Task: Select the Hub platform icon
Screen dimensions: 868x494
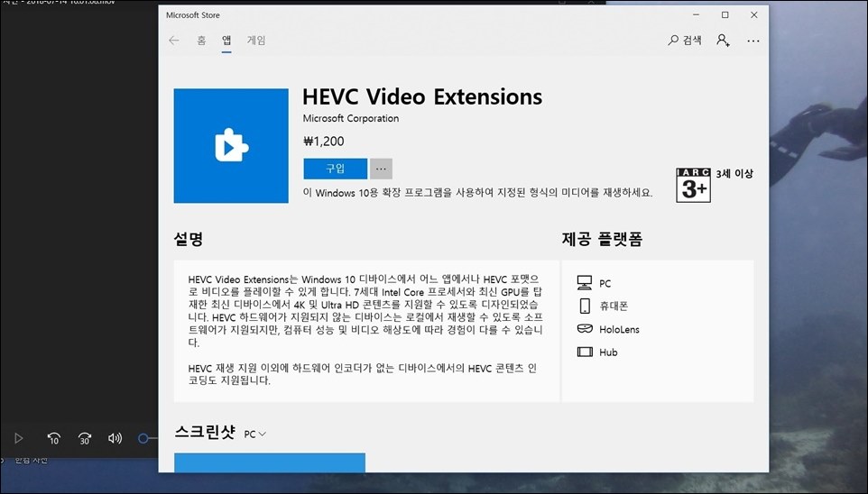Action: 585,352
